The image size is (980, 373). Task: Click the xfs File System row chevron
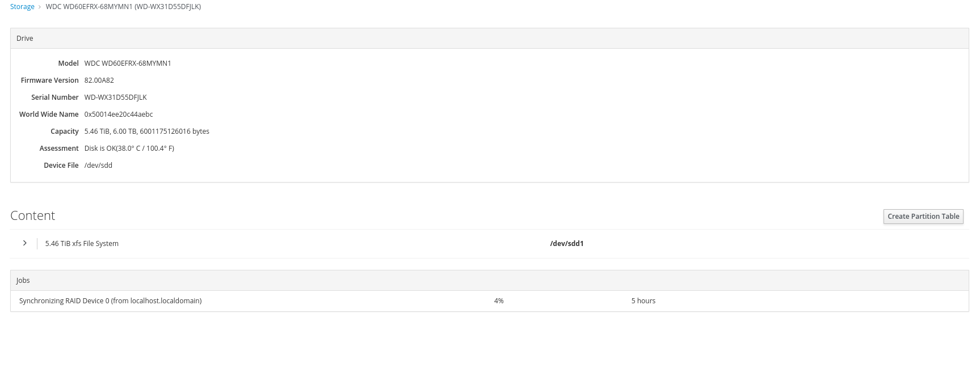24,243
